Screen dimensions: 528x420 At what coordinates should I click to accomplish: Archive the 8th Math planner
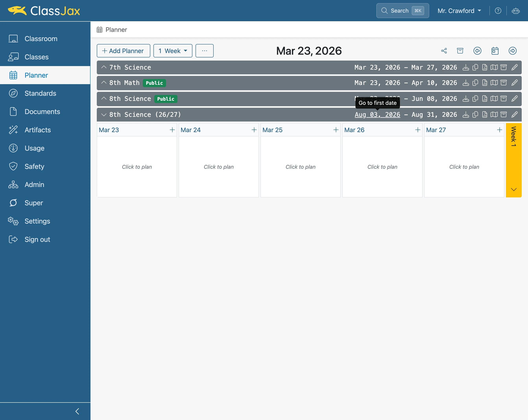click(504, 83)
